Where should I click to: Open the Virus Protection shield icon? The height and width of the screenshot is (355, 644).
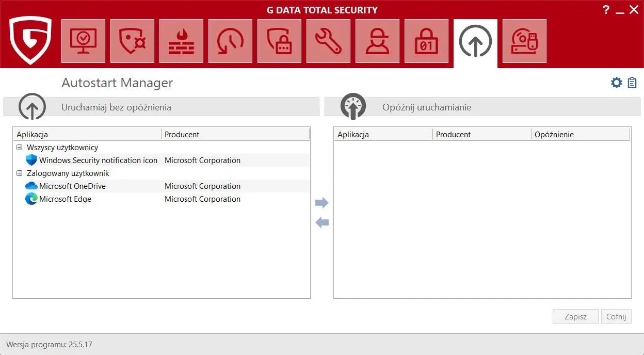click(x=132, y=41)
